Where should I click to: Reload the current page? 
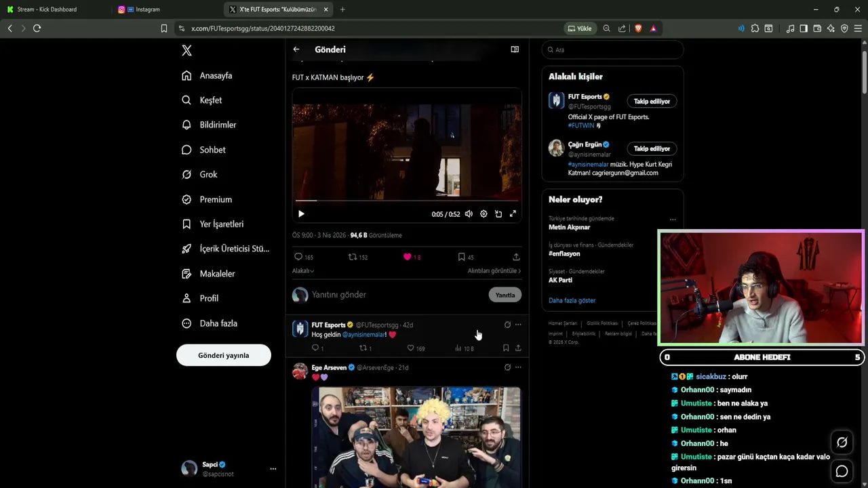point(37,28)
